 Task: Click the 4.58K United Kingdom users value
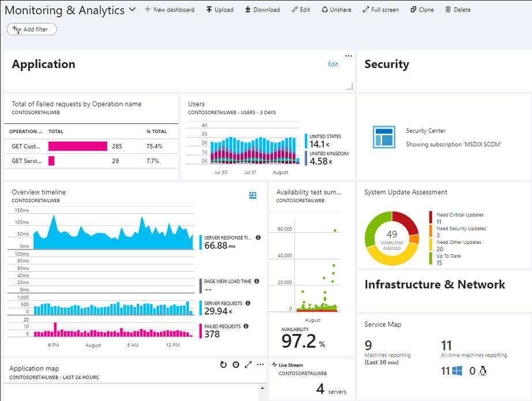point(321,161)
